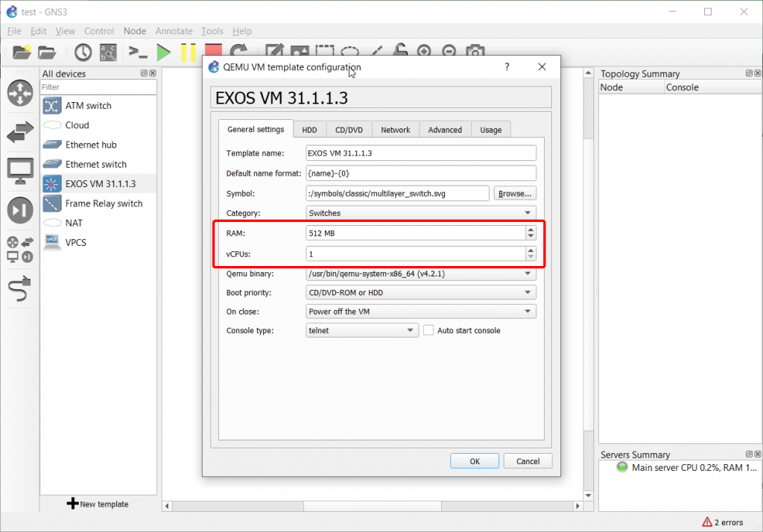Click Browse... button for symbol
The height and width of the screenshot is (532, 763).
click(x=515, y=193)
